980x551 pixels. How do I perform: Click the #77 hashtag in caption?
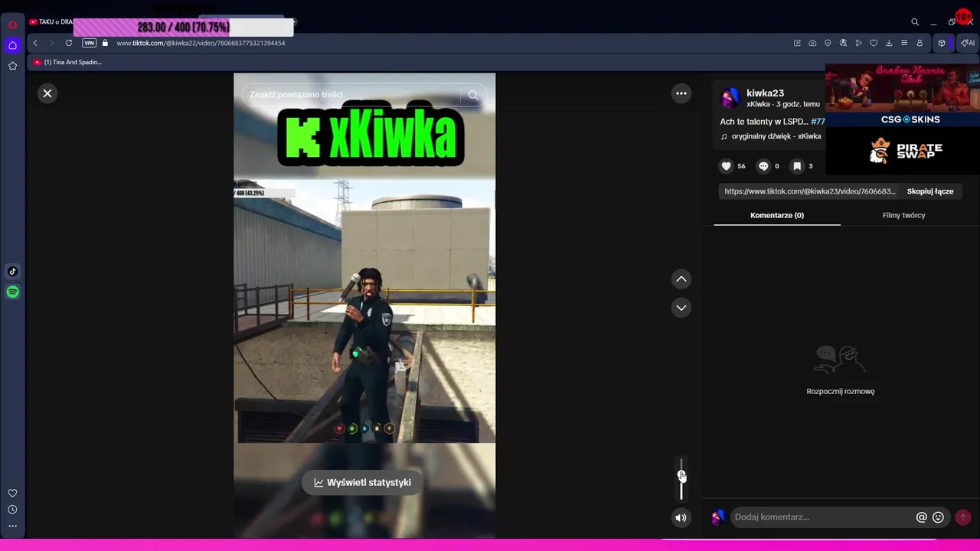coord(818,122)
